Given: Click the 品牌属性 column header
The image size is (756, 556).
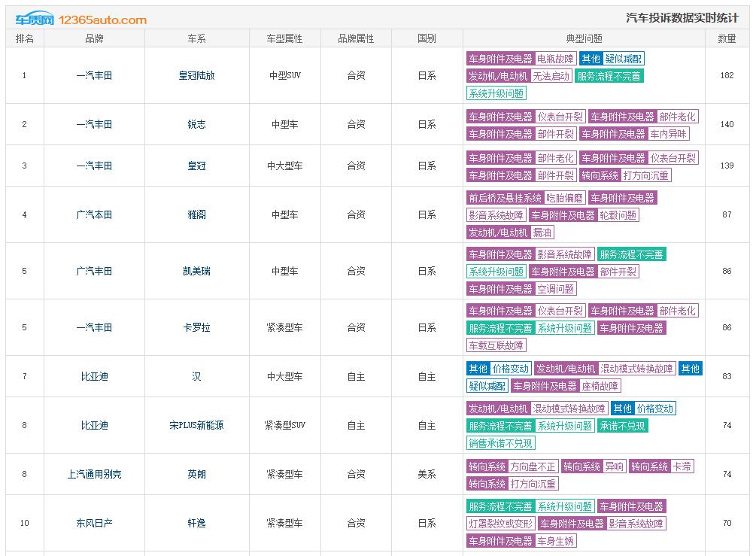Looking at the screenshot, I should [x=356, y=38].
